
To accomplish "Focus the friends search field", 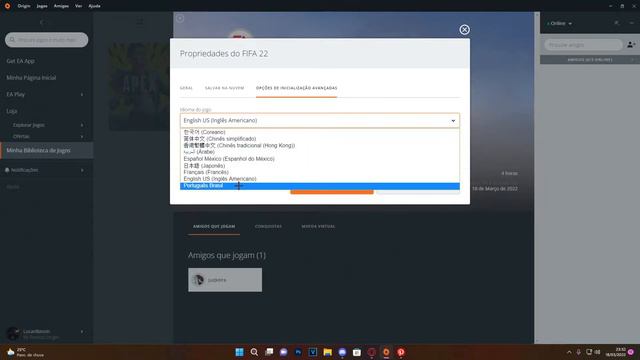I will click(583, 44).
